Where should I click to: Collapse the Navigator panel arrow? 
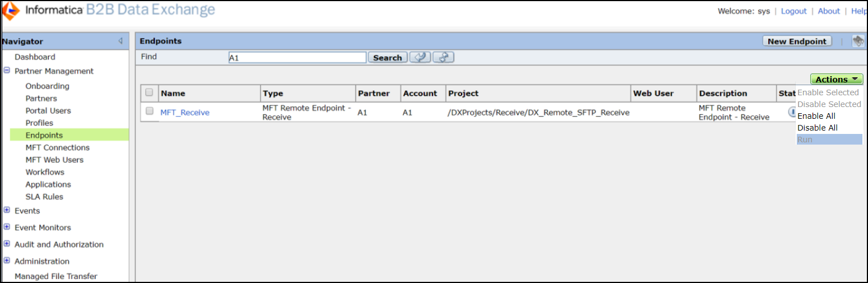121,41
